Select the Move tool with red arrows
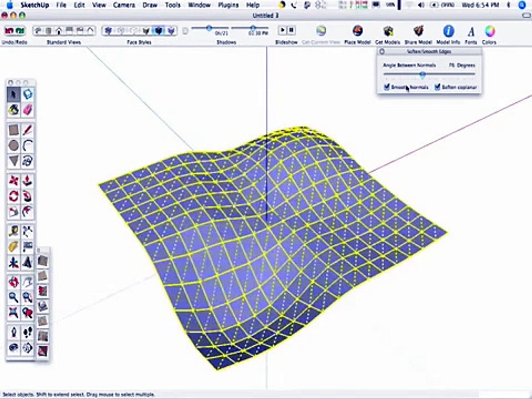 (14, 181)
